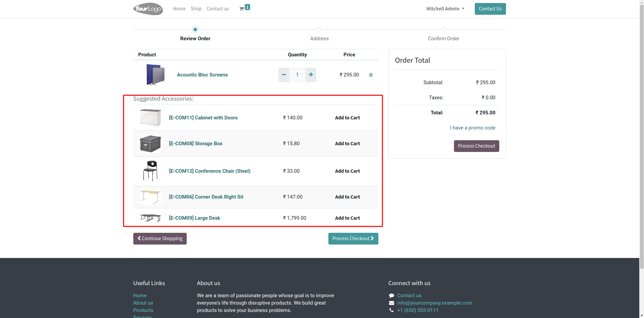The width and height of the screenshot is (644, 318).
Task: Decrease quantity with the minus button
Action: tap(284, 75)
